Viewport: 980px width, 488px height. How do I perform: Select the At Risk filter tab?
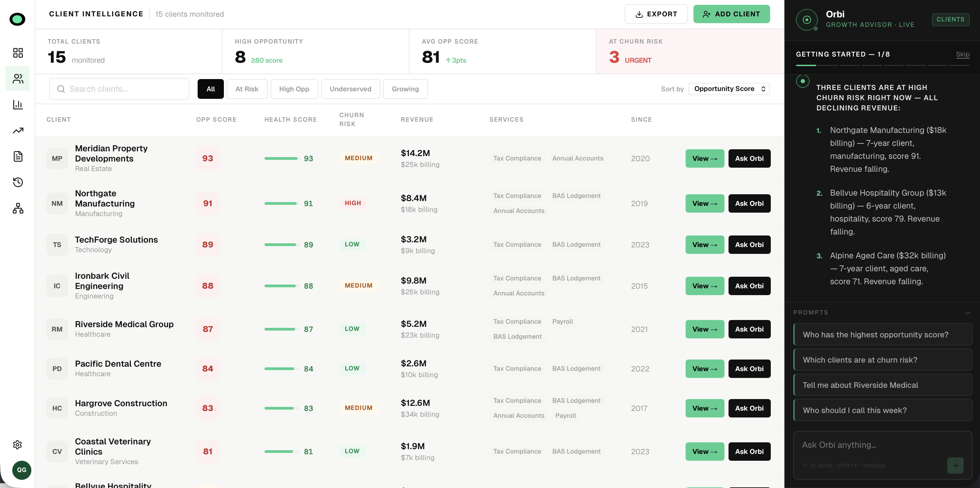point(247,89)
